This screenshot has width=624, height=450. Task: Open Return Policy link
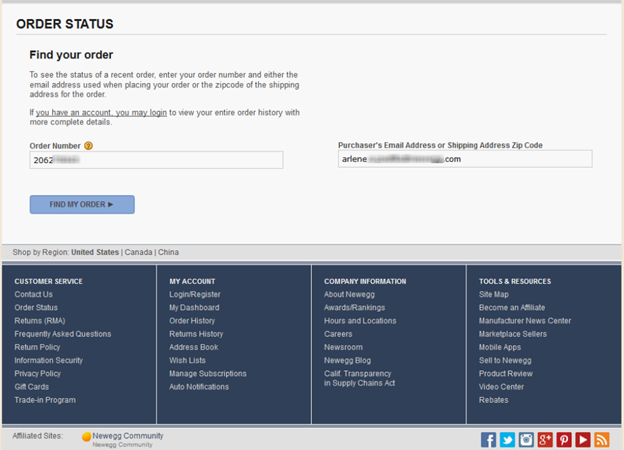pos(37,347)
